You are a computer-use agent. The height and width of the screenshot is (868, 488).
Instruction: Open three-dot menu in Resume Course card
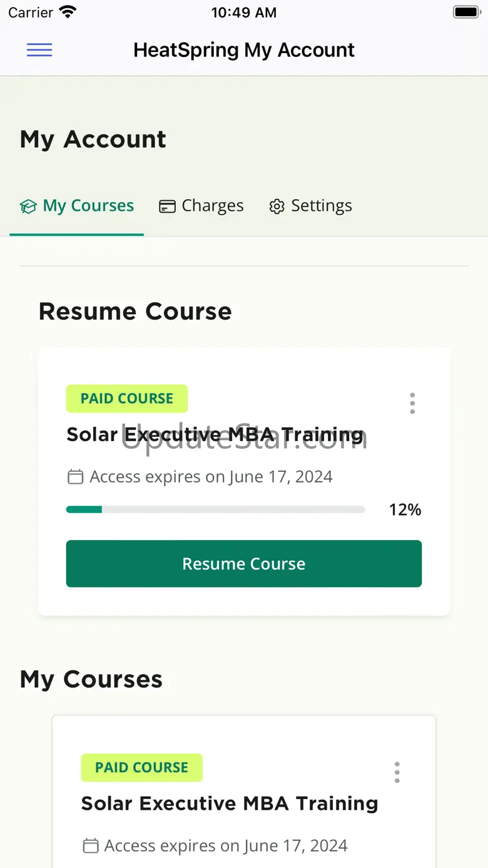pyautogui.click(x=412, y=404)
